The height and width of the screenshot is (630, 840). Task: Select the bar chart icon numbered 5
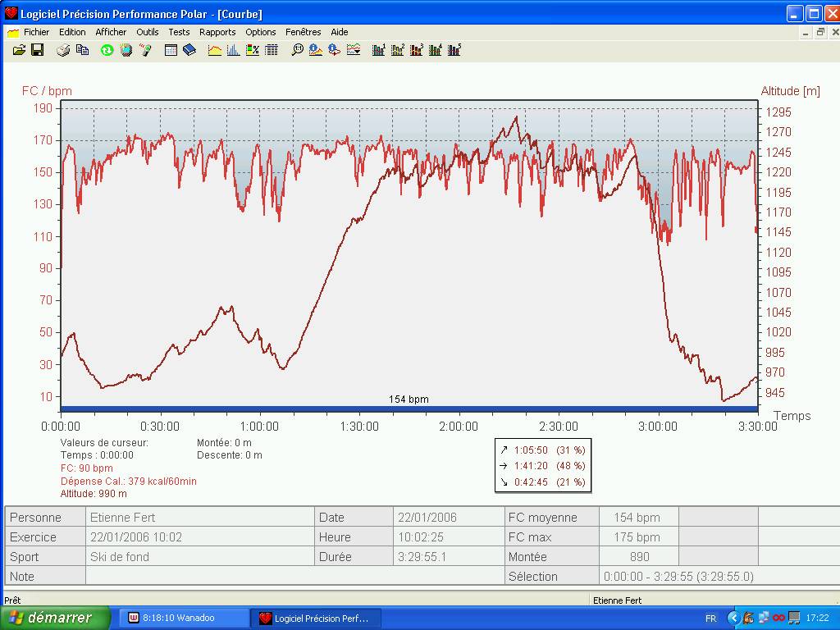(x=454, y=50)
